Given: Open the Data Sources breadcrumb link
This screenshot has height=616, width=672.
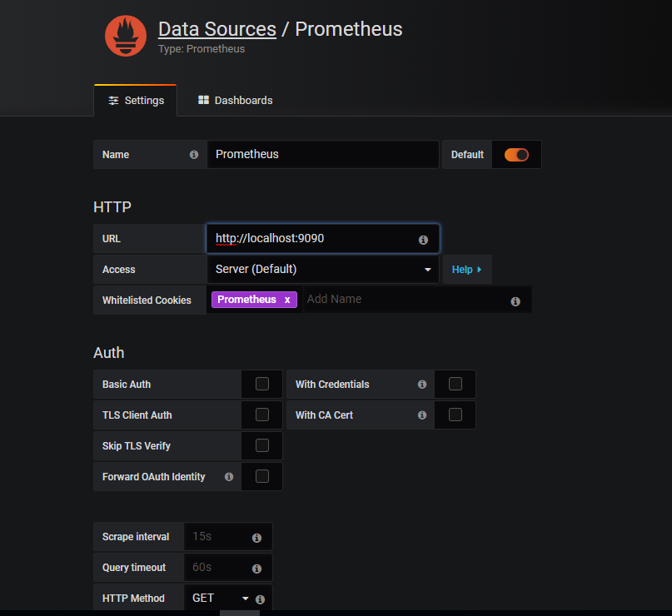Looking at the screenshot, I should pos(217,30).
